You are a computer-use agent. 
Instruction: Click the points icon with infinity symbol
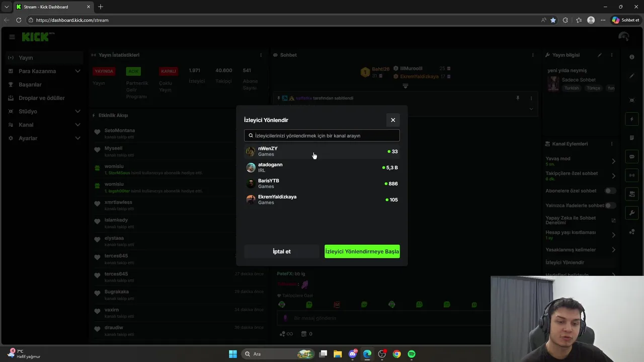click(x=286, y=334)
